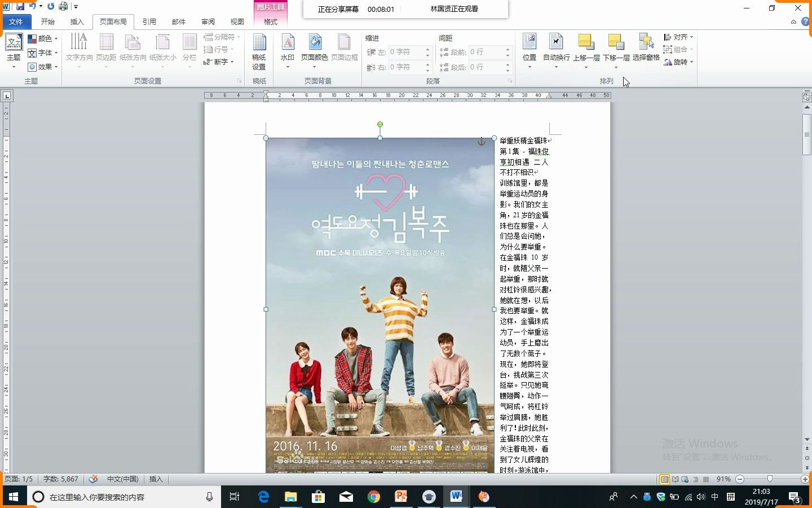Click the 下移一层 send backward icon
Screen dimensions: 812x508
pos(616,42)
